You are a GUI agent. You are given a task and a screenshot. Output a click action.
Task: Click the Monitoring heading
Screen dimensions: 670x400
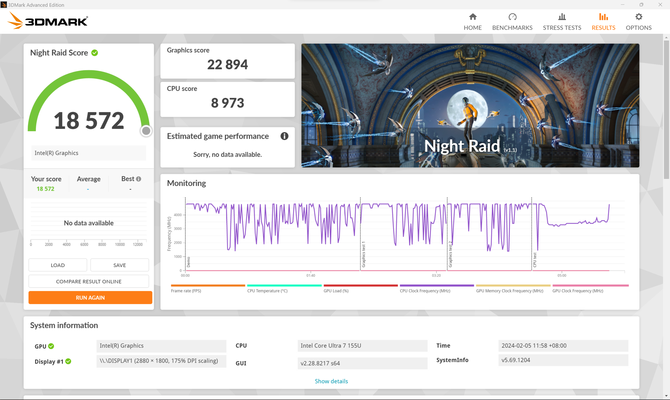(186, 183)
